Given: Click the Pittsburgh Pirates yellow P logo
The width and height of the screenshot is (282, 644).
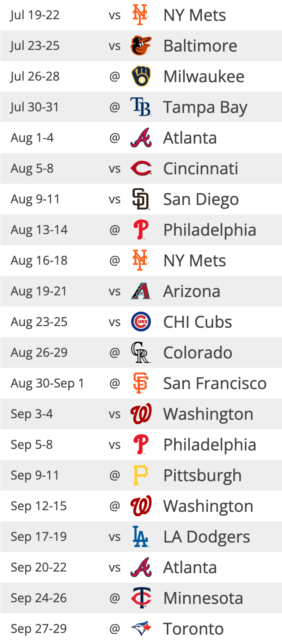Looking at the screenshot, I should (141, 475).
